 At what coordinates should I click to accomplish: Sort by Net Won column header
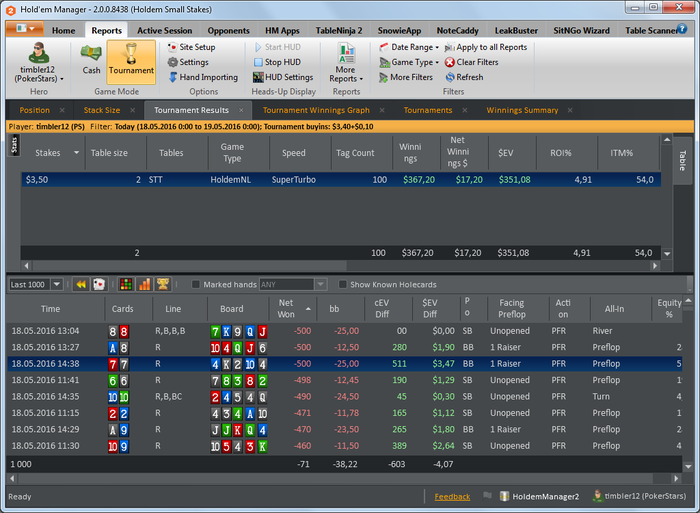pyautogui.click(x=290, y=309)
